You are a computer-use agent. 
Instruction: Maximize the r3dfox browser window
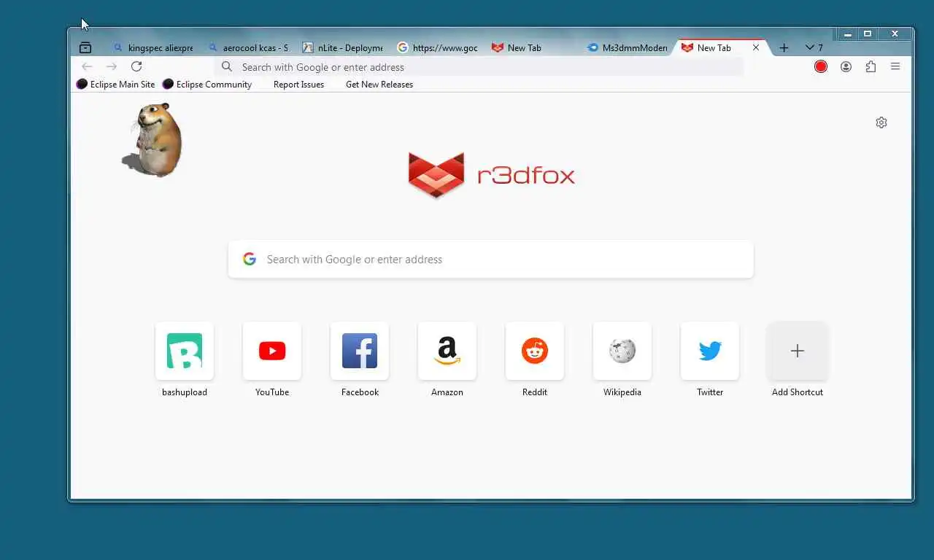coord(868,34)
